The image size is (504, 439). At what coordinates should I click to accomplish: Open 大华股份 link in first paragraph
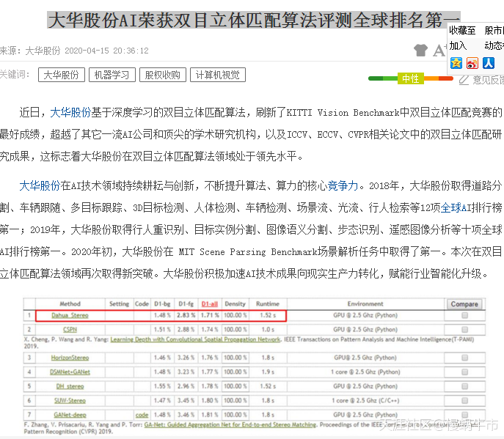[70, 112]
